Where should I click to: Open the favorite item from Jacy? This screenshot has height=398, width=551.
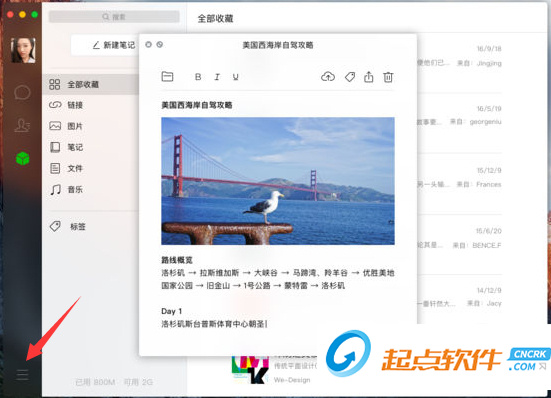[459, 299]
